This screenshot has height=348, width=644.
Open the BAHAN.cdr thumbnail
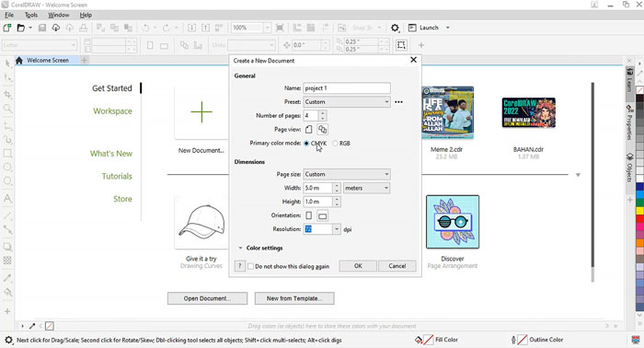point(529,112)
